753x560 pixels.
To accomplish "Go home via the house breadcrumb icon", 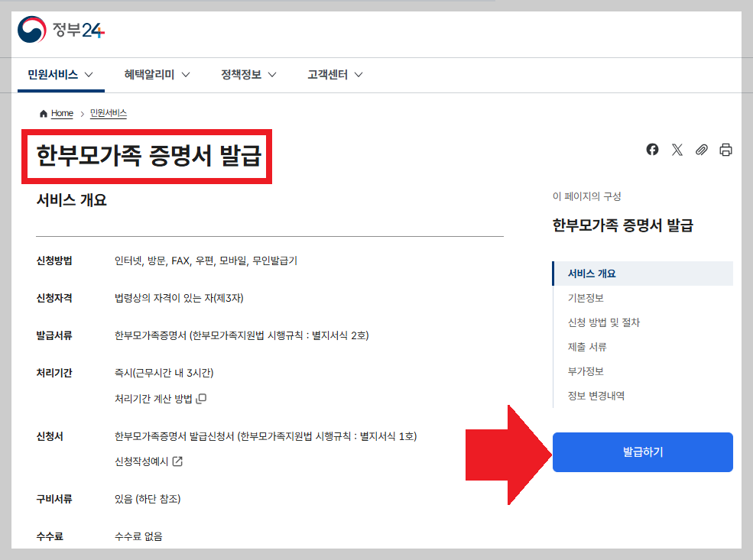I will tap(44, 113).
